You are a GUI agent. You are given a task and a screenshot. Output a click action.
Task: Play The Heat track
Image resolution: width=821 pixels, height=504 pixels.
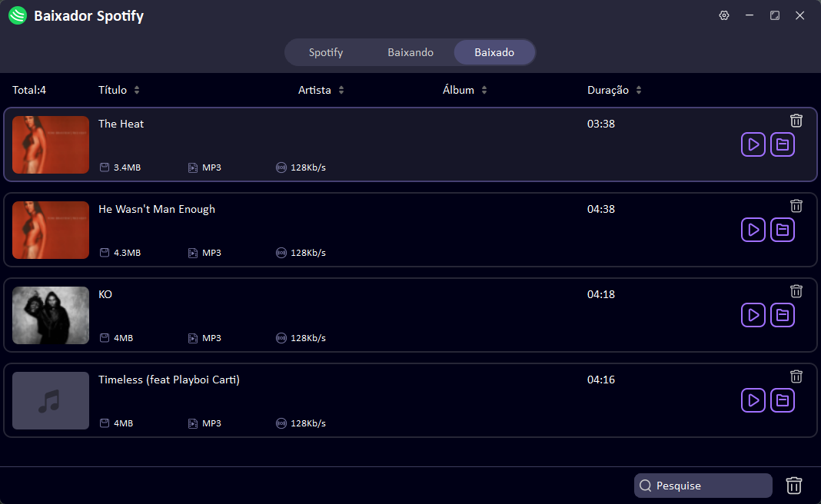point(753,144)
